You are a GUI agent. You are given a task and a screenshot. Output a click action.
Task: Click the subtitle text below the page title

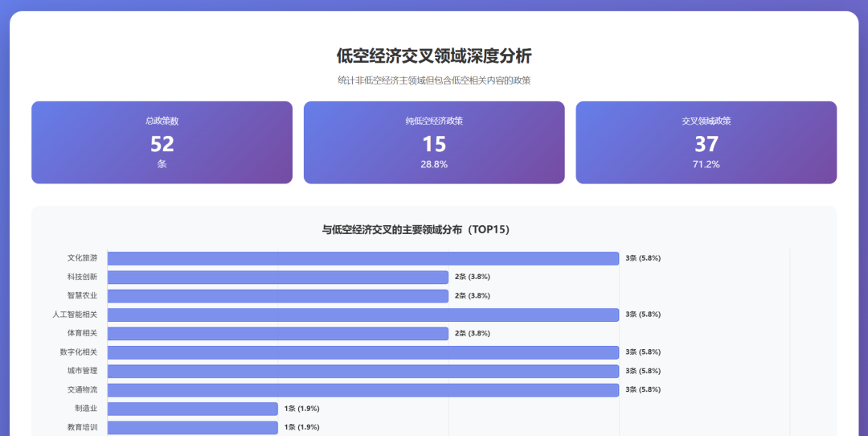coord(434,80)
